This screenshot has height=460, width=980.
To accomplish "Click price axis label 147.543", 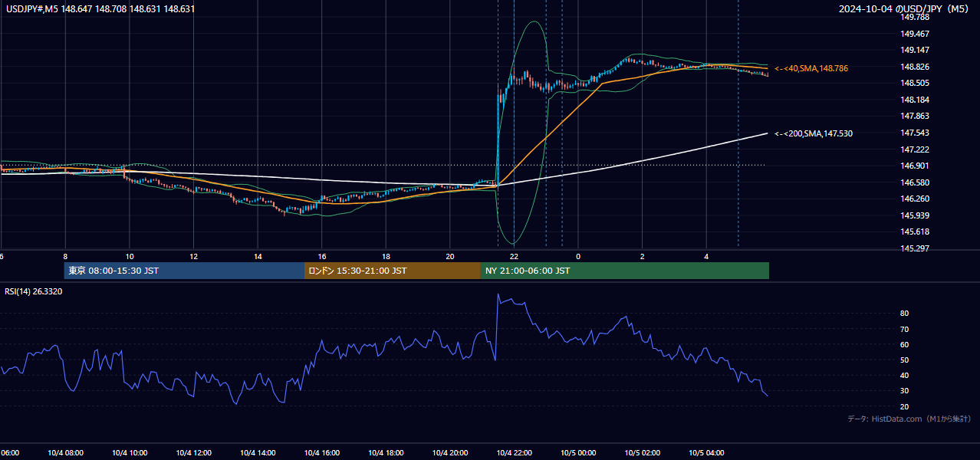I will pos(914,133).
